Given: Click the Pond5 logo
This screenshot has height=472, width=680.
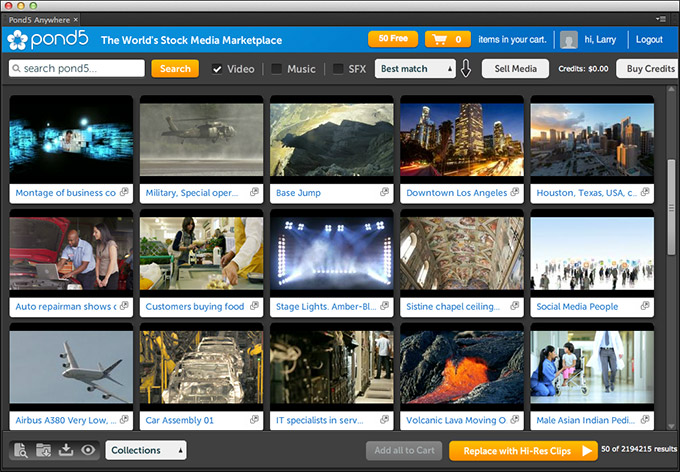Looking at the screenshot, I should pyautogui.click(x=49, y=40).
